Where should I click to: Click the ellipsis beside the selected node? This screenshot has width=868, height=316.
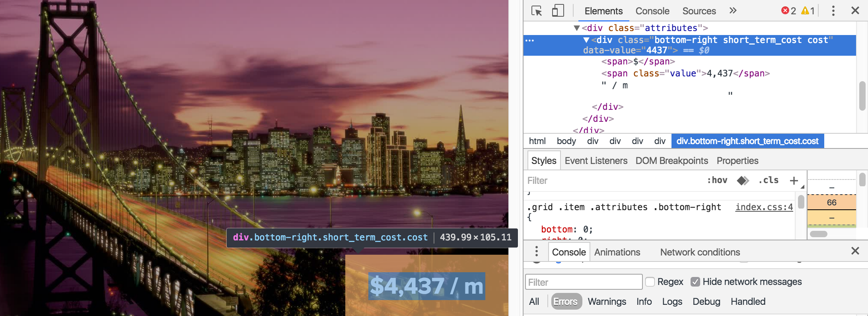529,40
